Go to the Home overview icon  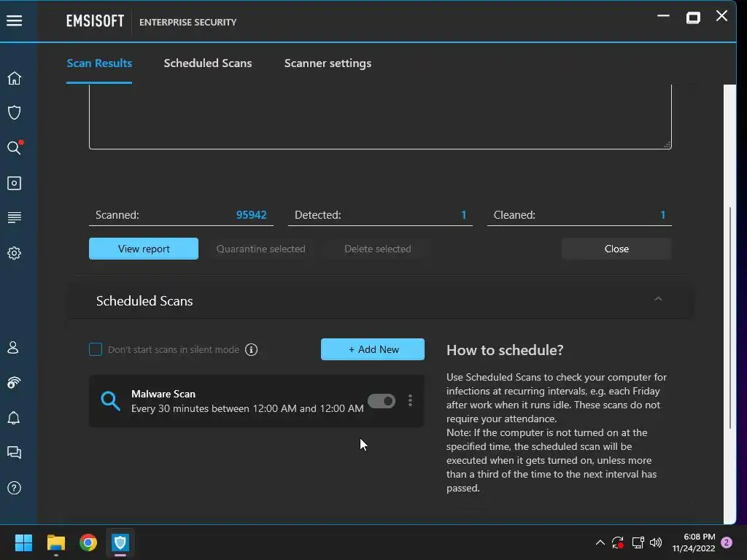click(x=15, y=78)
